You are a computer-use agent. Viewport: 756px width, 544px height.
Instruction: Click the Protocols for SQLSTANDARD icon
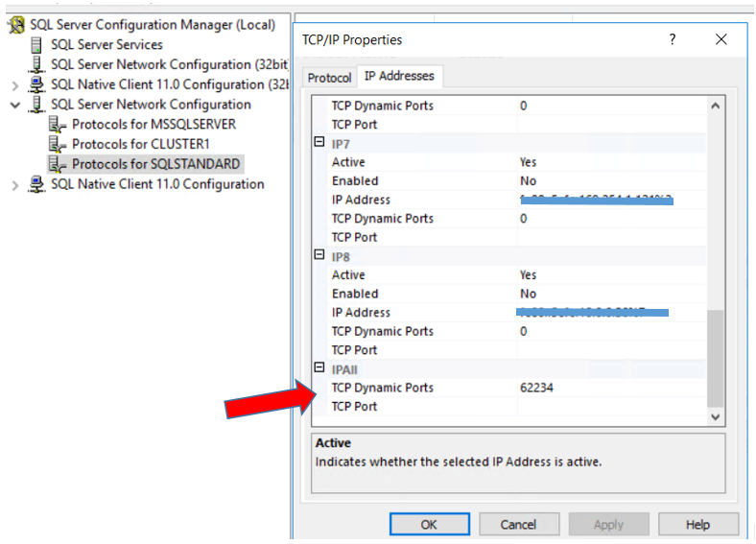coord(58,164)
